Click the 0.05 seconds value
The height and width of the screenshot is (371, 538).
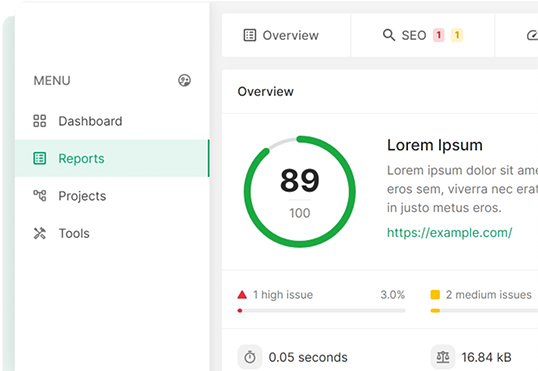click(x=308, y=357)
